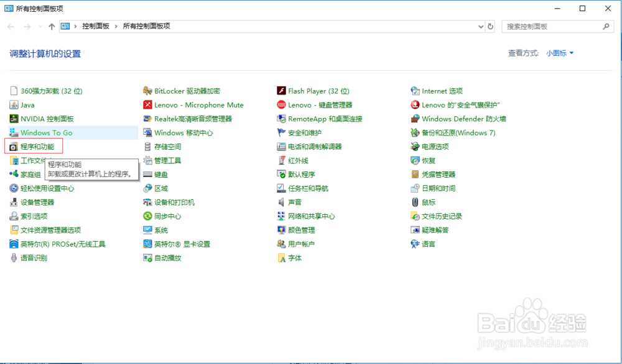622x364 pixels.
Task: Expand the address bar history dropdown arrow
Action: pos(481,27)
